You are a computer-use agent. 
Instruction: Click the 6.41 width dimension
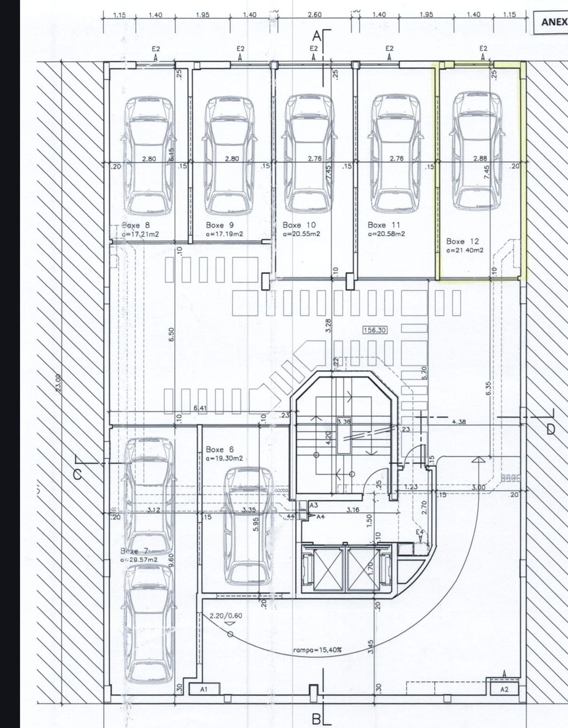(200, 408)
